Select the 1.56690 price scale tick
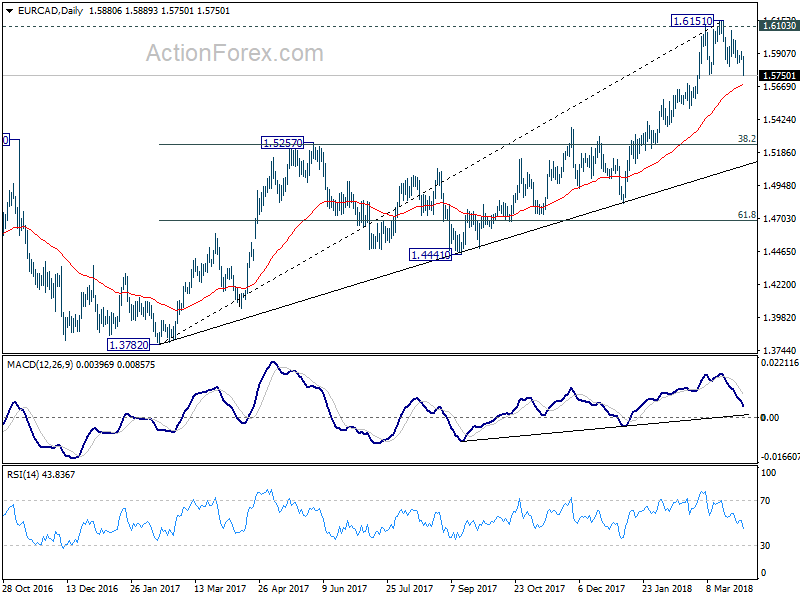This screenshot has height=600, width=800. point(780,87)
